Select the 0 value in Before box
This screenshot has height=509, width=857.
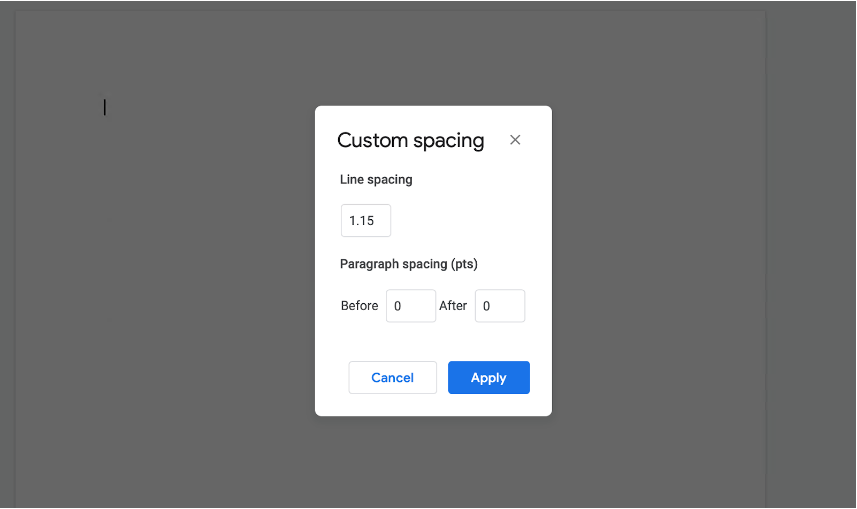point(397,306)
